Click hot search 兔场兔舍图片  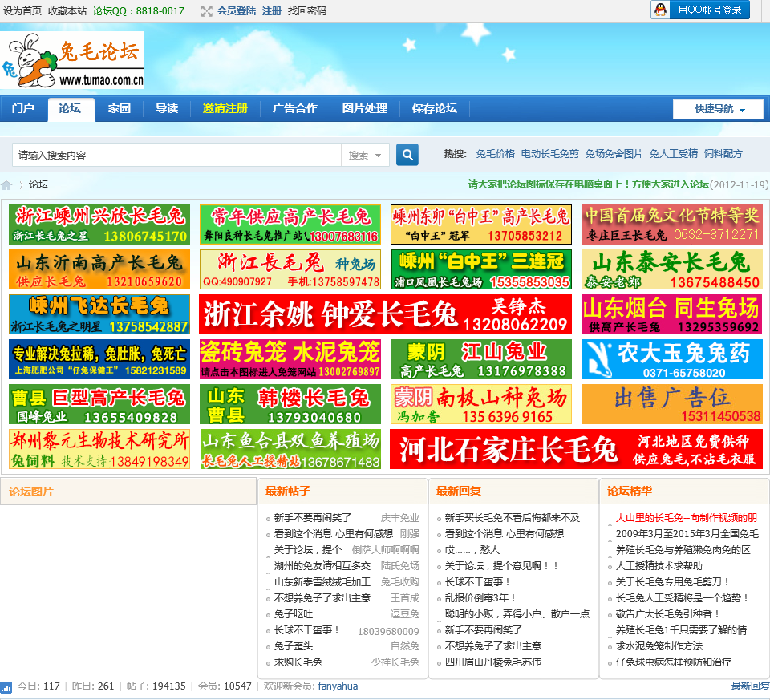[x=614, y=154]
